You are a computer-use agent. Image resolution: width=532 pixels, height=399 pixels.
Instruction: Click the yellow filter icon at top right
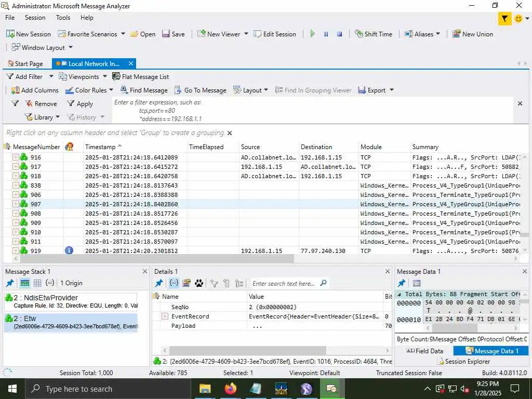click(505, 19)
